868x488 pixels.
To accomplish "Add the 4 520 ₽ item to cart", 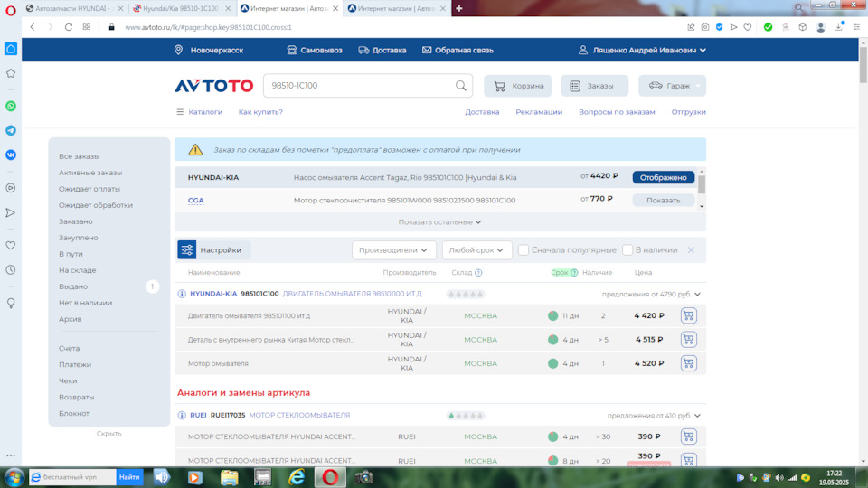I will (x=688, y=363).
